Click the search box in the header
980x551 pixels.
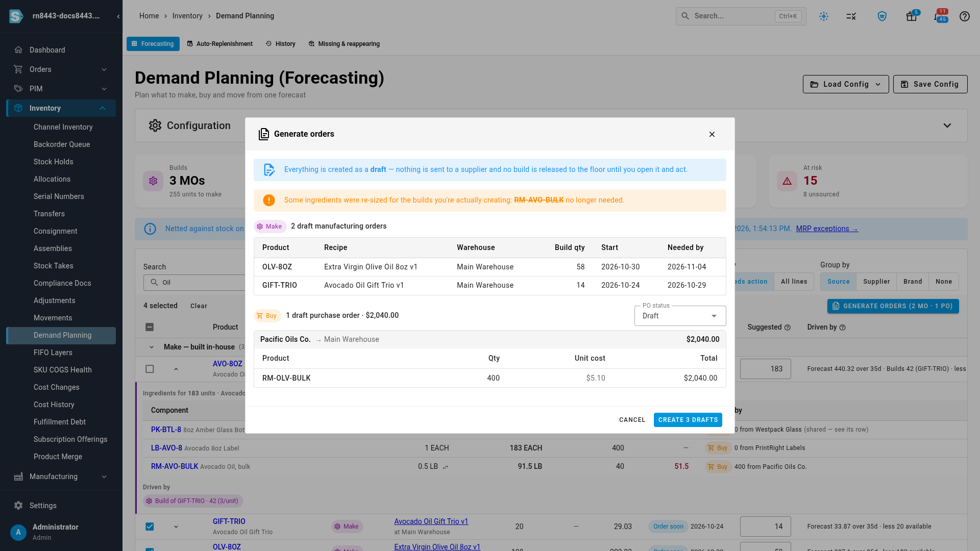pos(741,16)
